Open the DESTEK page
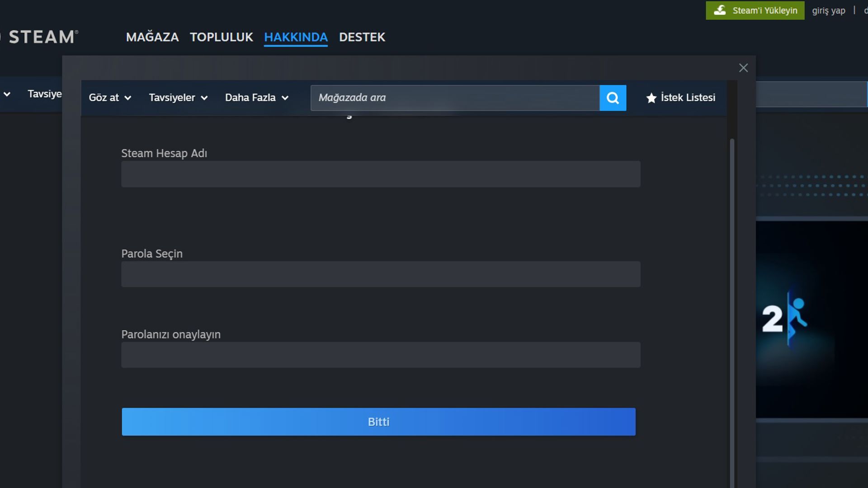The image size is (868, 488). click(362, 37)
